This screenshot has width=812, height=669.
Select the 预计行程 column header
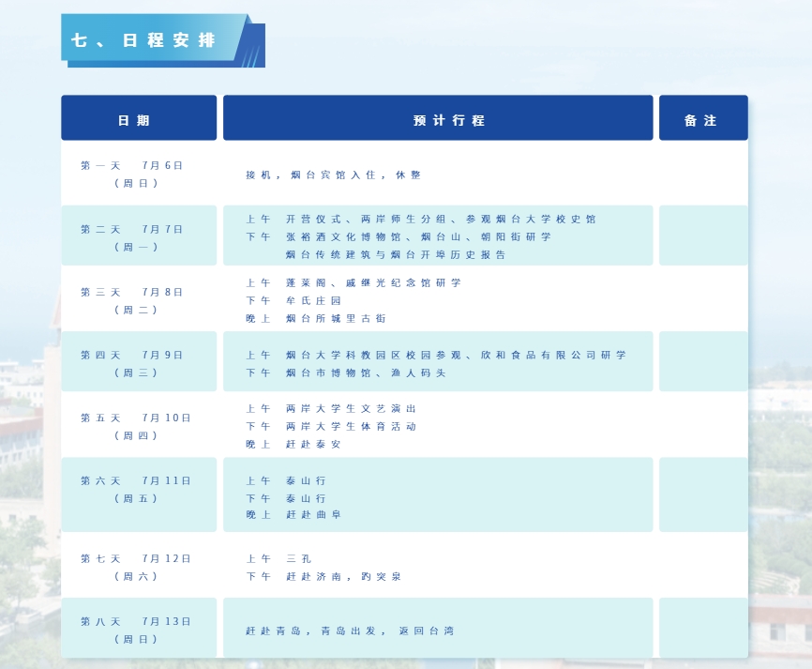tap(438, 117)
